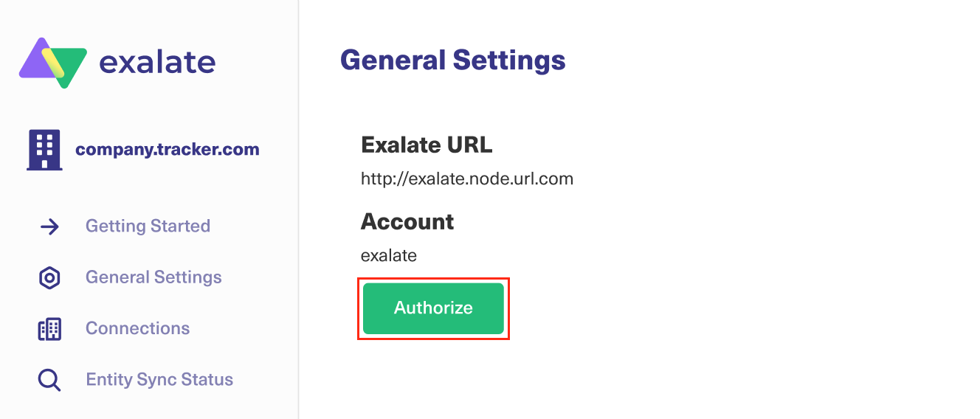Open Entity Sync Status in sidebar
Screen dimensions: 980x419
point(159,380)
